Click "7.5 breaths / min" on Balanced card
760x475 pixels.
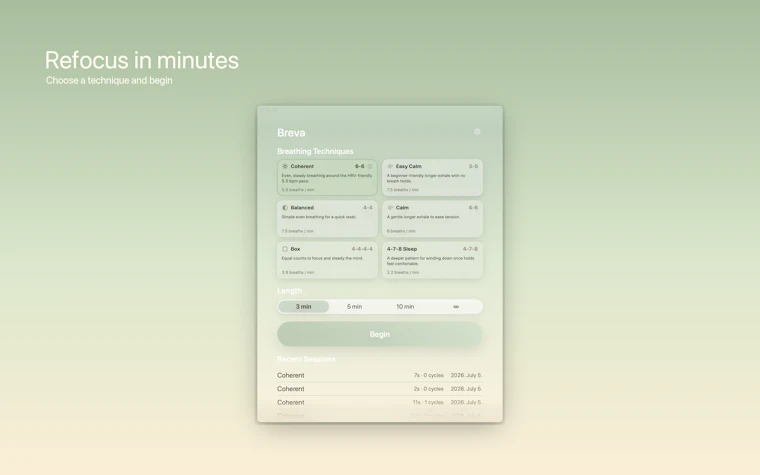[298, 231]
